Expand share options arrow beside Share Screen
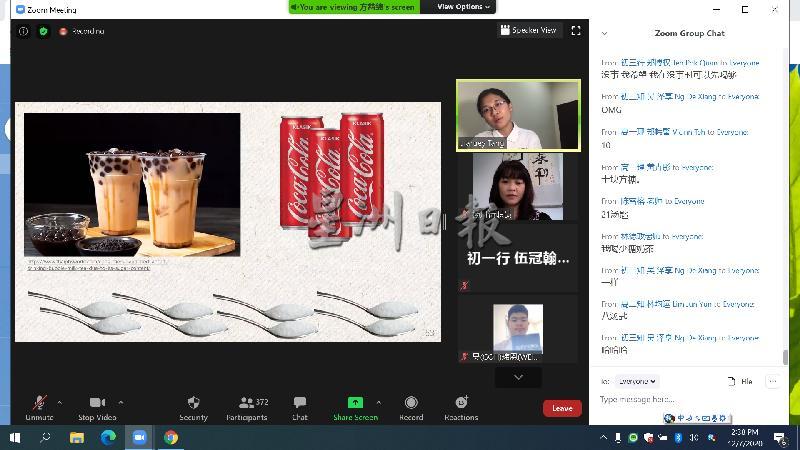This screenshot has height=450, width=800. click(379, 403)
